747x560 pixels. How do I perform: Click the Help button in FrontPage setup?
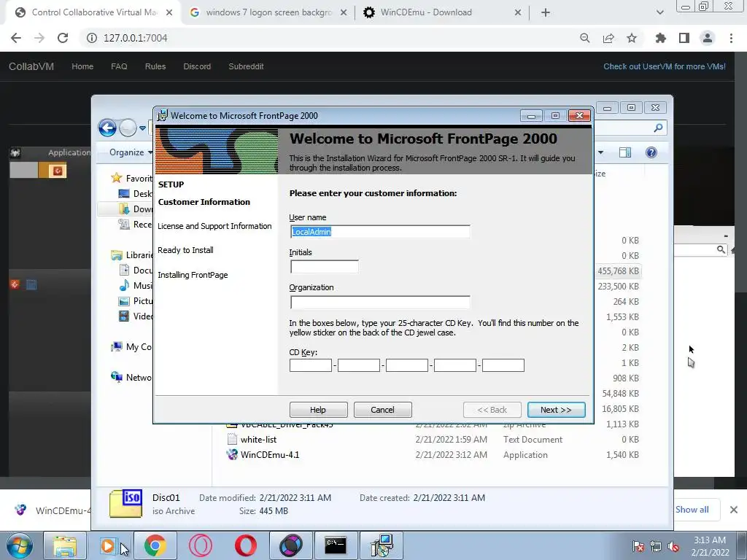[x=318, y=410]
